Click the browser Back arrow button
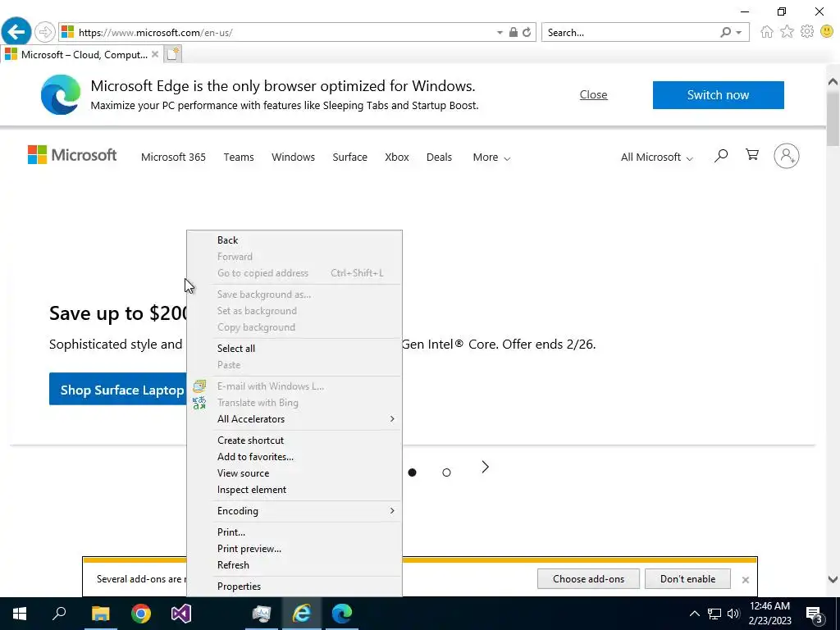 pyautogui.click(x=16, y=32)
